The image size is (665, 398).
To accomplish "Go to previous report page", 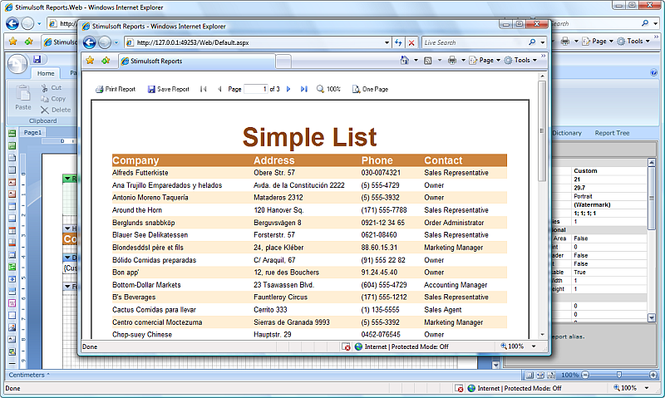I will click(x=219, y=89).
